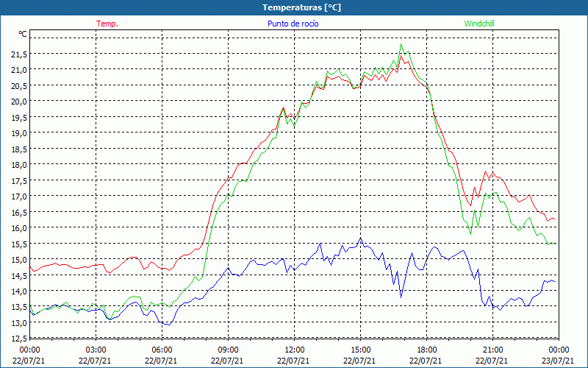
Task: Click the '21,0' y-axis value
Action: coord(19,70)
